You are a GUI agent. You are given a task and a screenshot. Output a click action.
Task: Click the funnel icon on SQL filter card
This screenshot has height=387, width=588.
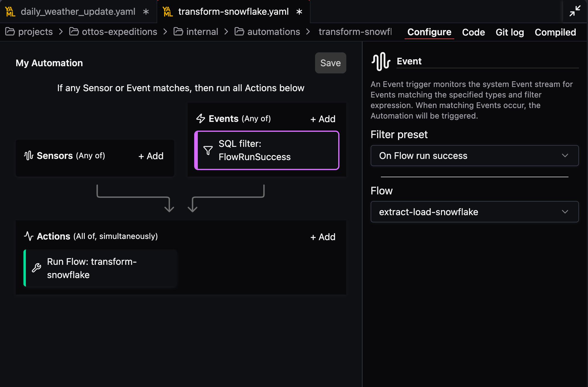pos(208,150)
